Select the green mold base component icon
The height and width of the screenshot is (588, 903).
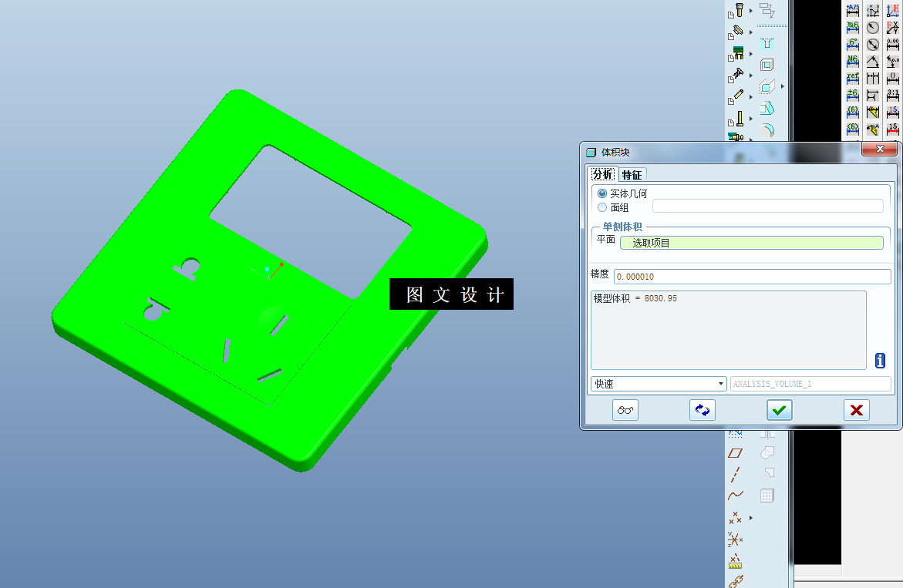(736, 53)
